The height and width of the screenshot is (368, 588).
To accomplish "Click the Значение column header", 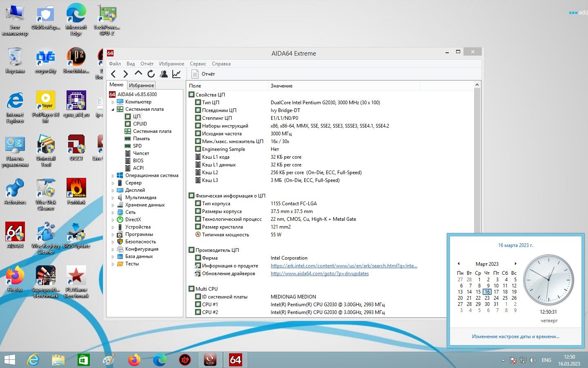I will (x=344, y=86).
